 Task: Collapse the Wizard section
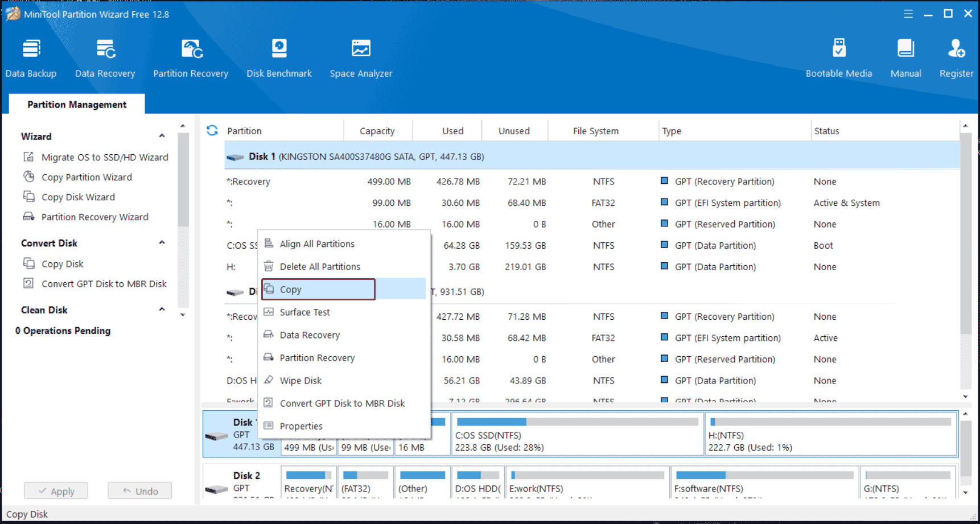coord(162,136)
